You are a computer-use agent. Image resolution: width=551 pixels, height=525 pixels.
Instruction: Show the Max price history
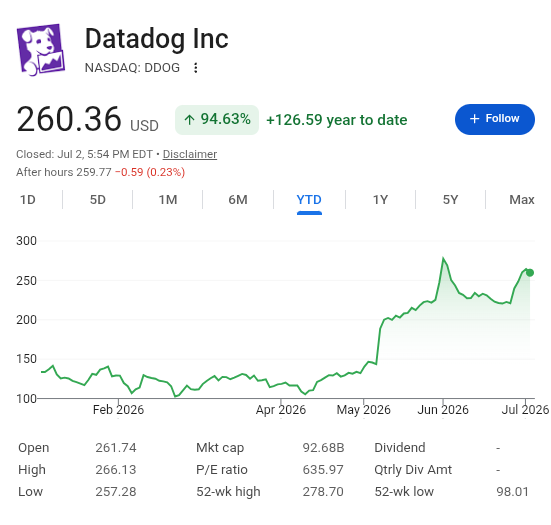[522, 200]
